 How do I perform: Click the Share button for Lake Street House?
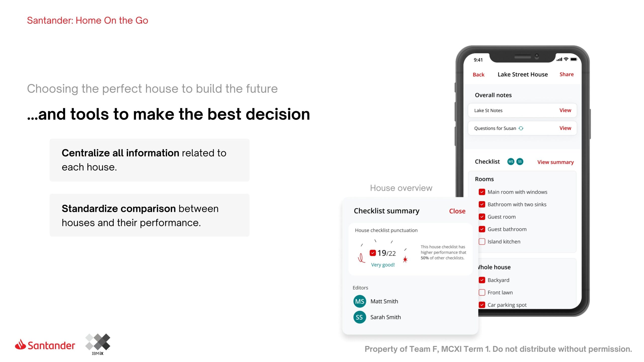567,74
